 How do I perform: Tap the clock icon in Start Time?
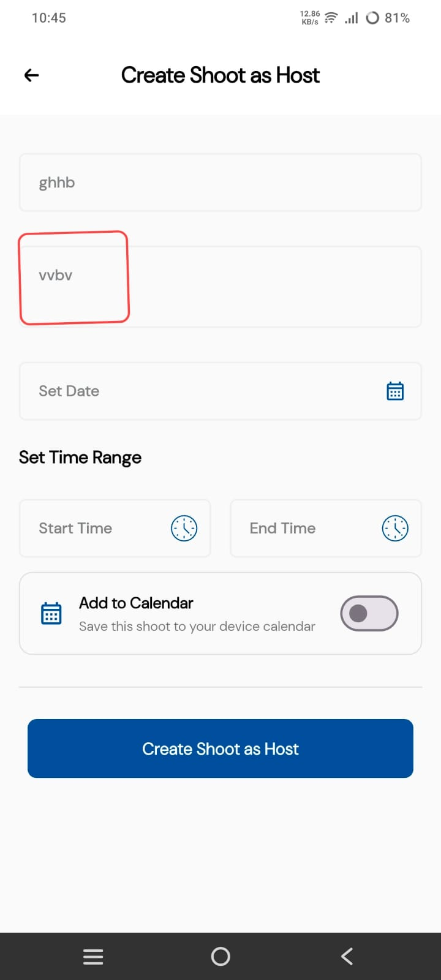click(x=184, y=528)
